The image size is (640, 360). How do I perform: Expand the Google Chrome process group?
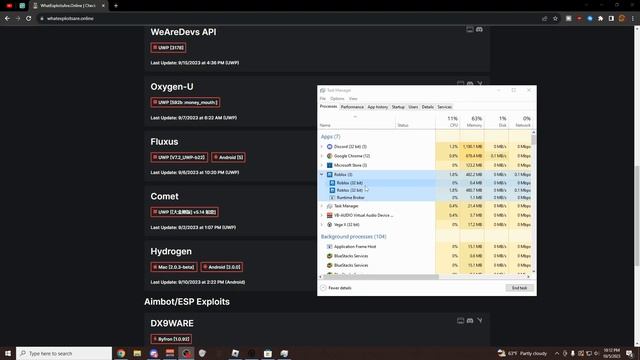click(322, 156)
